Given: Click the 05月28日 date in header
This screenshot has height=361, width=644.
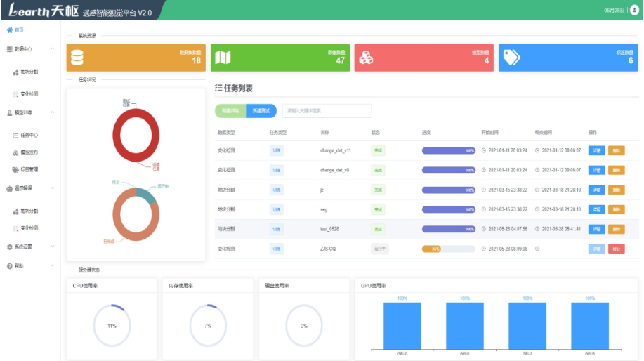Looking at the screenshot, I should 614,11.
